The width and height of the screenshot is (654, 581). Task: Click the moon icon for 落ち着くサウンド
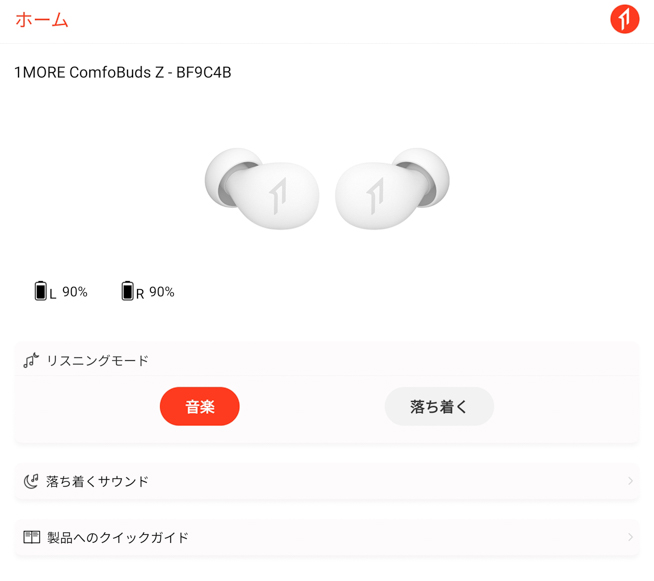31,481
